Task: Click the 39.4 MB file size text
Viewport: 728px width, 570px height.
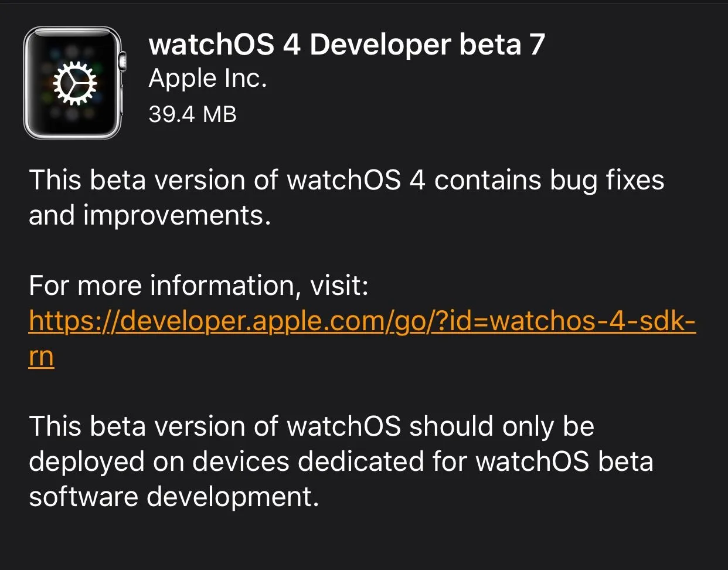Action: tap(192, 114)
